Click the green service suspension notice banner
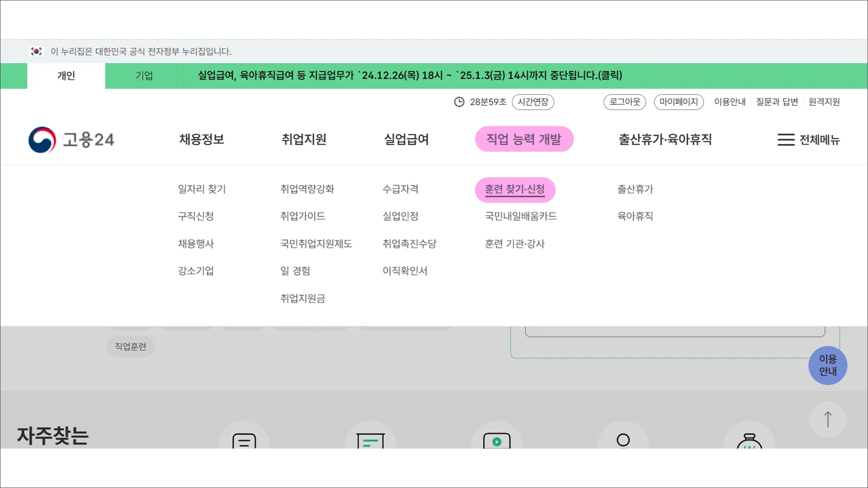Viewport: 868px width, 488px height. (x=410, y=75)
